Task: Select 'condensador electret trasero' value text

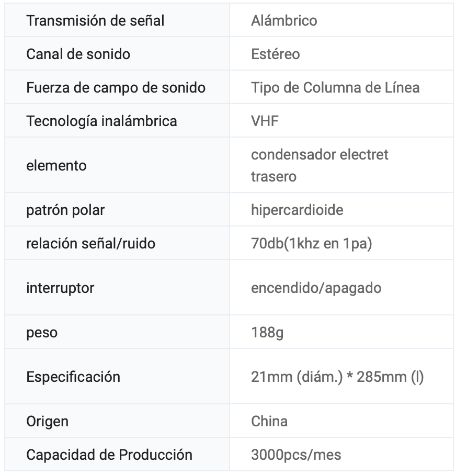Action: tap(319, 165)
